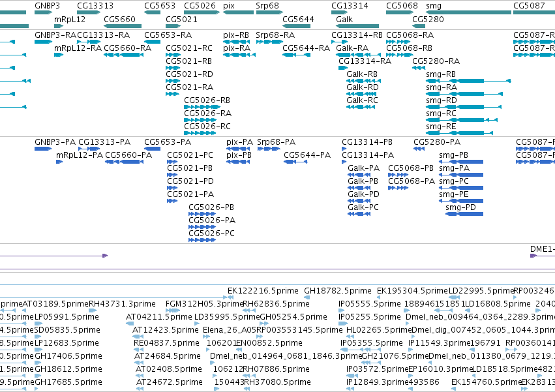
Task: Click transcript CG13313-RA label
Action: [103, 35]
